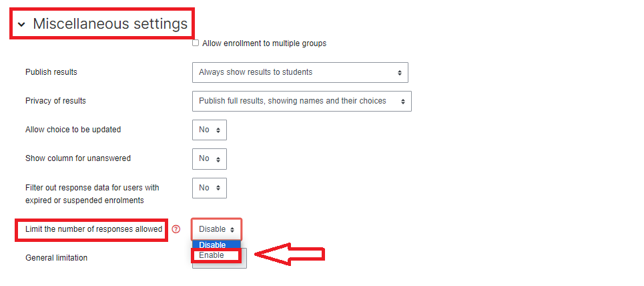Click the red help icon for response limit
Screen dimensions: 644x286
coord(176,229)
